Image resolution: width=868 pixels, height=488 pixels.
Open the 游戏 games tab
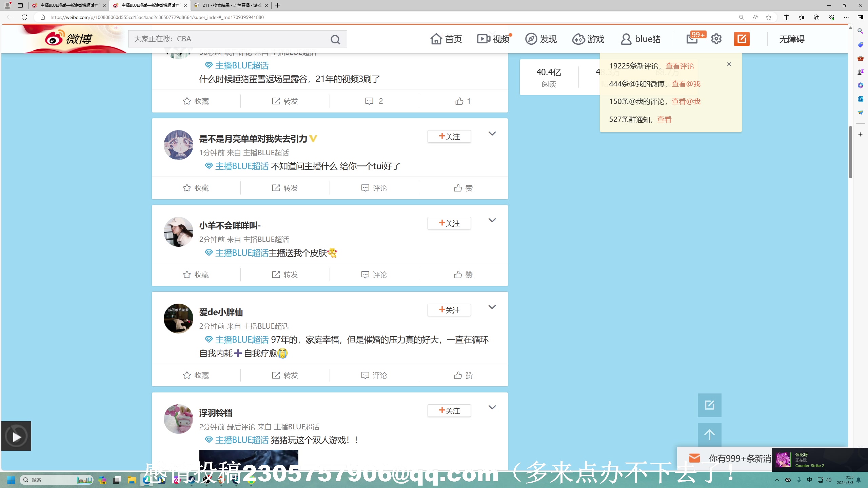click(x=588, y=39)
